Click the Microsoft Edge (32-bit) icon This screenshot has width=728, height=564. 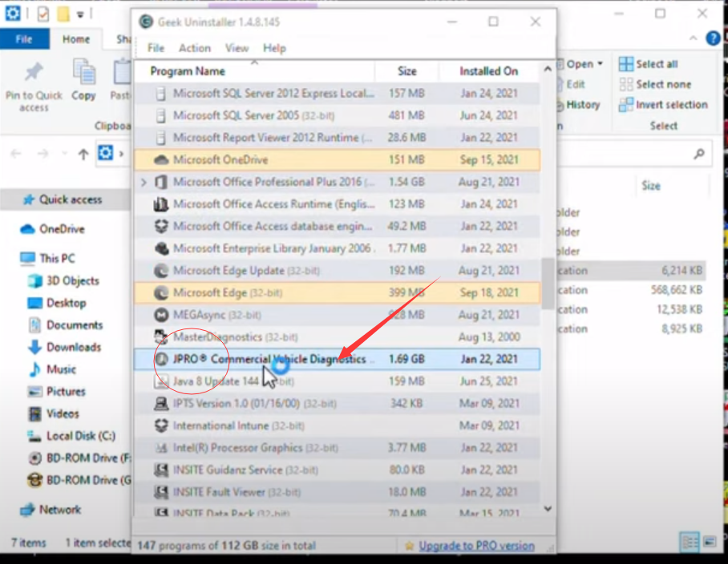[161, 292]
